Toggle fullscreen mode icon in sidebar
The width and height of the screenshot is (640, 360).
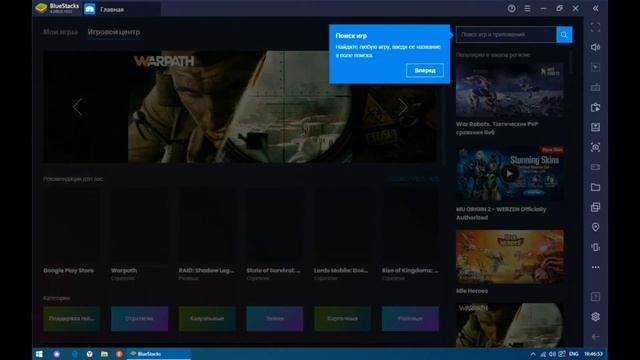(596, 27)
